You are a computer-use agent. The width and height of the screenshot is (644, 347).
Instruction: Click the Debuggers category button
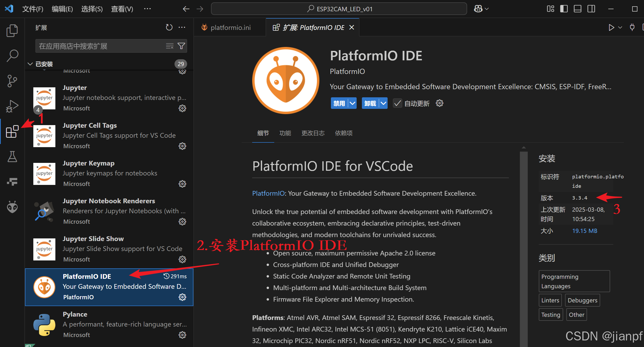(582, 300)
